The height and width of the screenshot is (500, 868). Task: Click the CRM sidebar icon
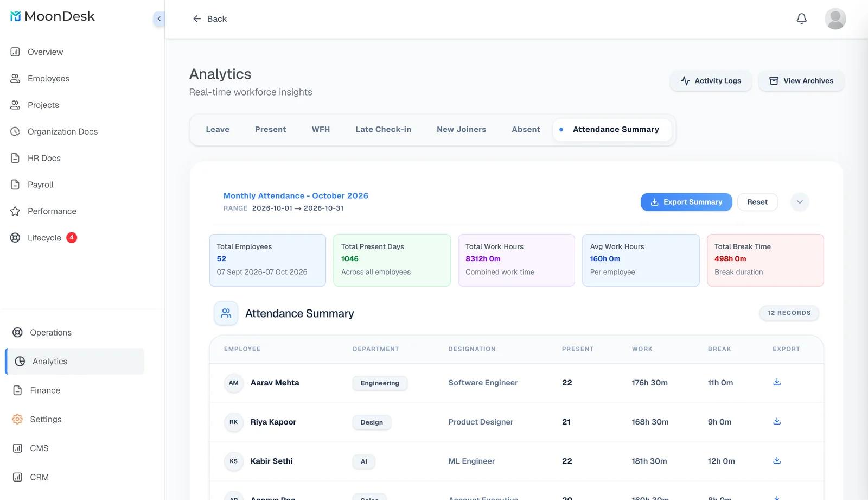coord(17,477)
